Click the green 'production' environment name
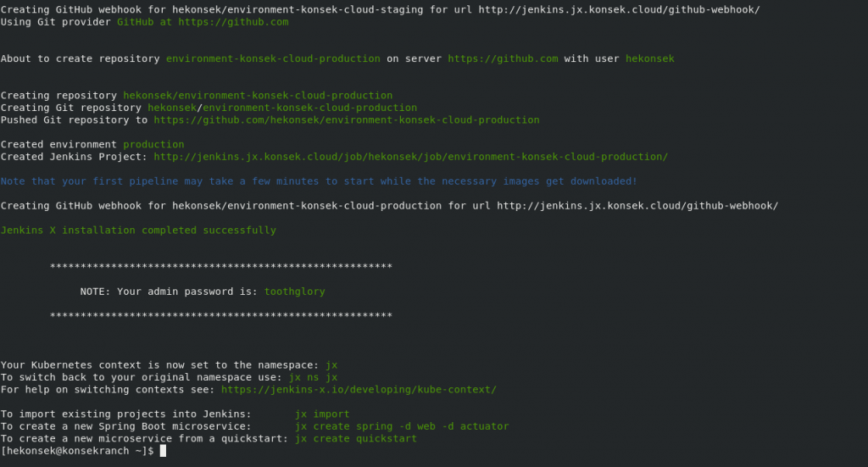 click(153, 144)
